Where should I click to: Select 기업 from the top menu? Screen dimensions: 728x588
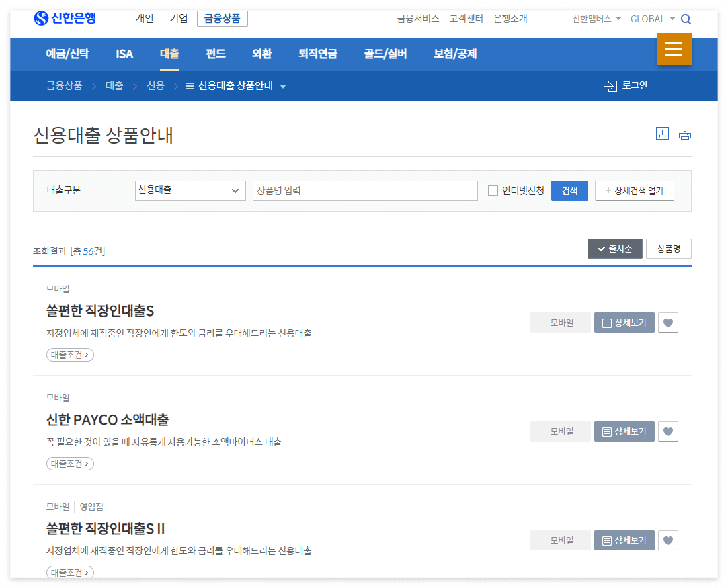pyautogui.click(x=178, y=19)
